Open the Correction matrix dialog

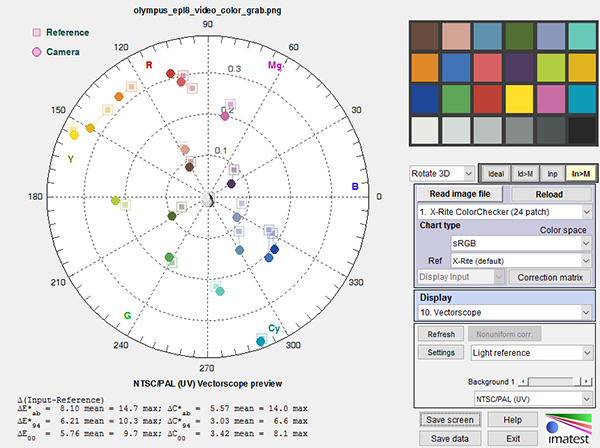click(x=550, y=277)
